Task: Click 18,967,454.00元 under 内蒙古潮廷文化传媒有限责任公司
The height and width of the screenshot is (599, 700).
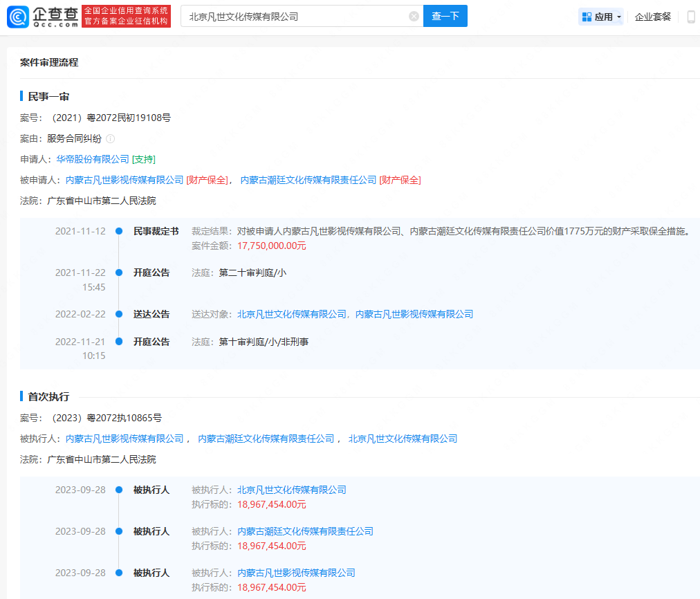Action: click(271, 546)
